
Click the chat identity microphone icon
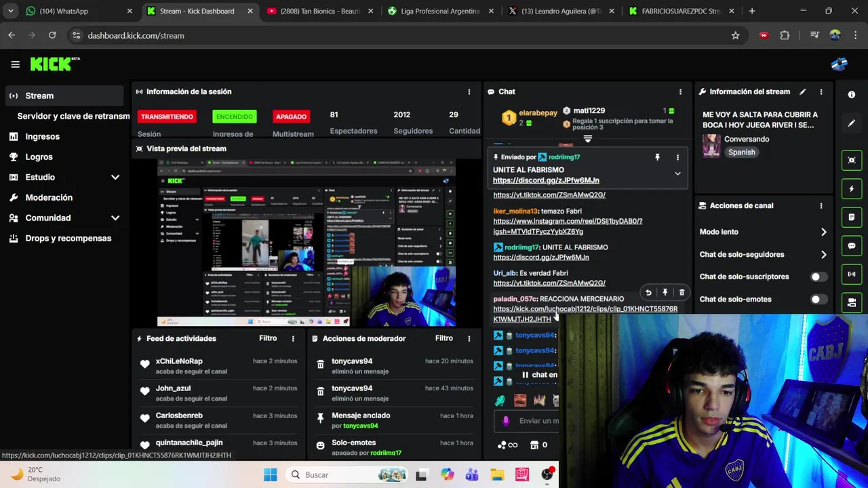click(x=505, y=421)
